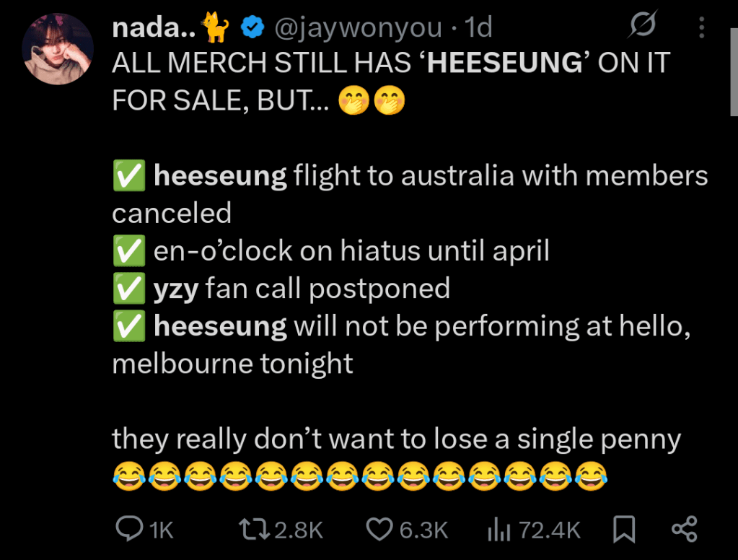This screenshot has width=738, height=560.
Task: Click the 72.4K view count
Action: click(550, 530)
